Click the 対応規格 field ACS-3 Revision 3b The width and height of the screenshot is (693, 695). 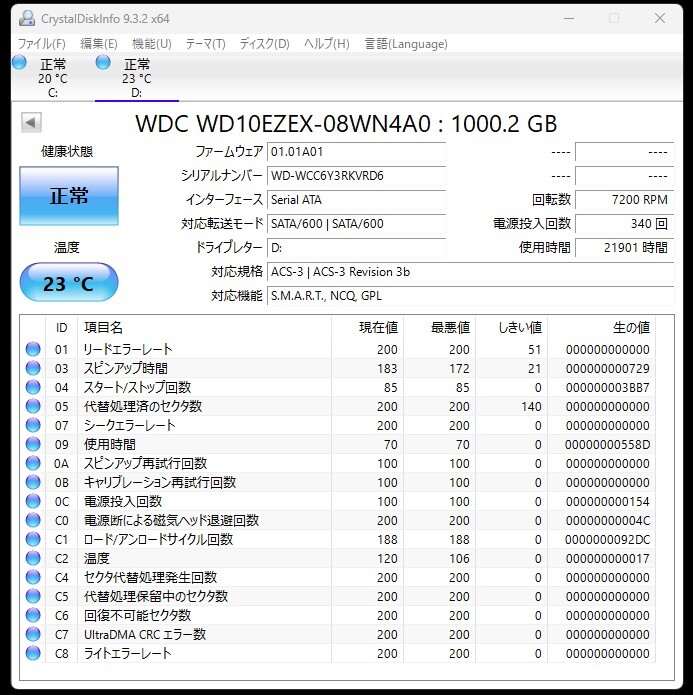tap(470, 272)
